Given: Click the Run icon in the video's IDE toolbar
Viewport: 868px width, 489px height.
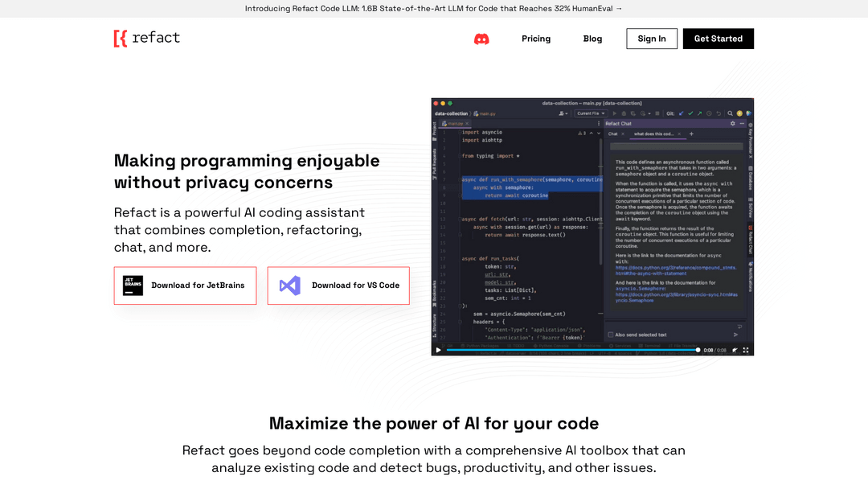Looking at the screenshot, I should (x=615, y=113).
